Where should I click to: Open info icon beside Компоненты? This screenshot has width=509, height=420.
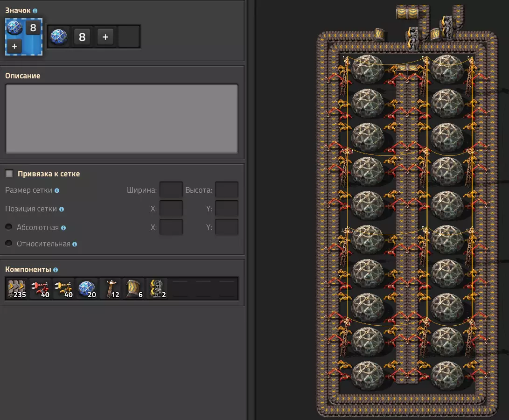(56, 270)
